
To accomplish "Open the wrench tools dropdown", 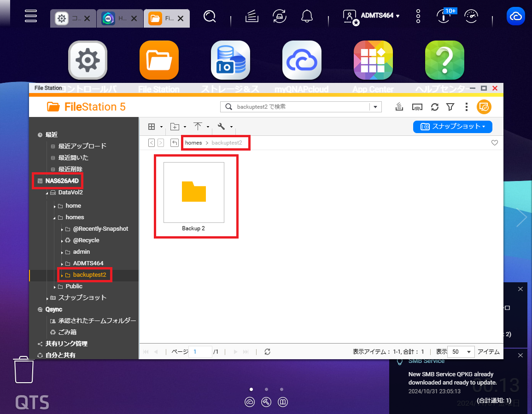I will [225, 127].
